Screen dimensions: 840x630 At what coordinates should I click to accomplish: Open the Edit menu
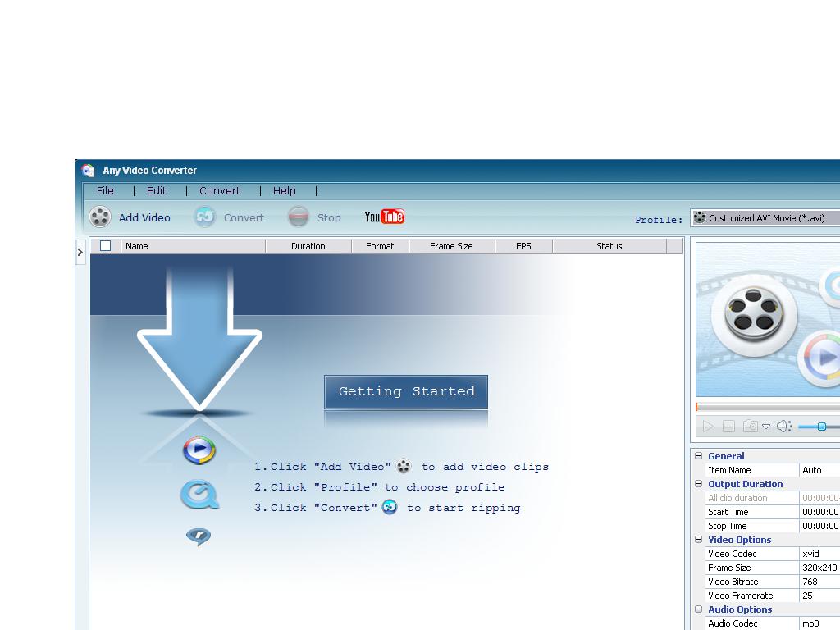(x=157, y=190)
